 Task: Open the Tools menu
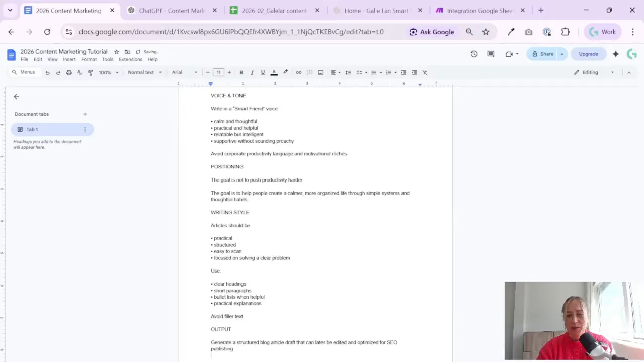coord(108,59)
